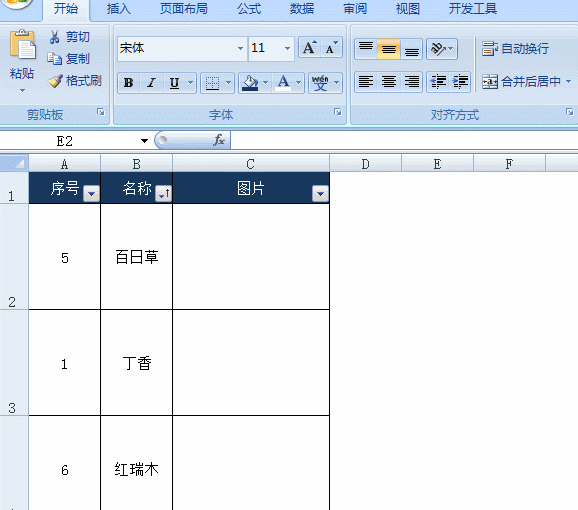Center text horizontally
The width and height of the screenshot is (578, 510).
[x=389, y=81]
